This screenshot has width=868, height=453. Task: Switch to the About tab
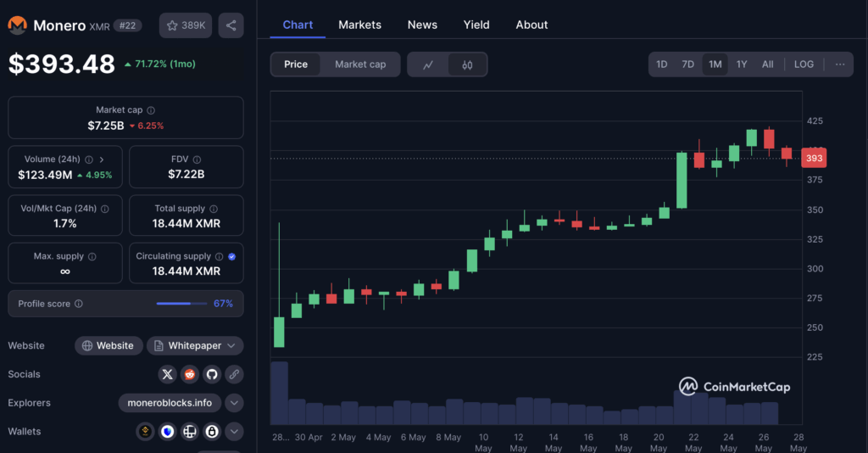click(531, 25)
